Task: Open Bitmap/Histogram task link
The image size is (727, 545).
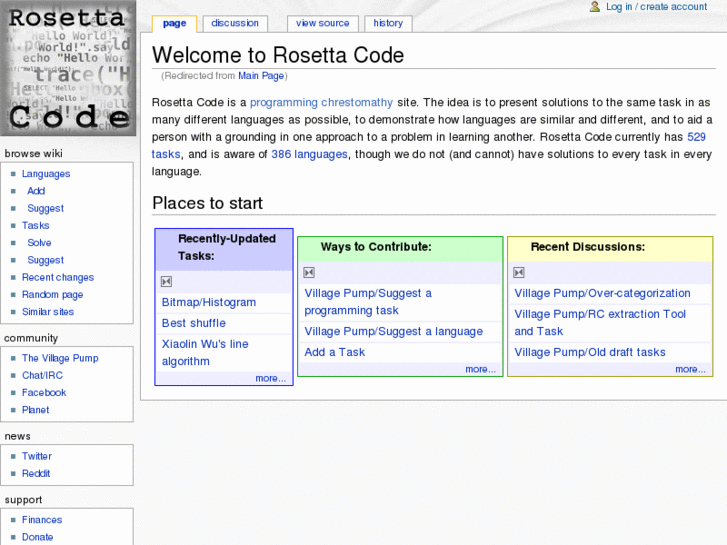Action: point(209,302)
